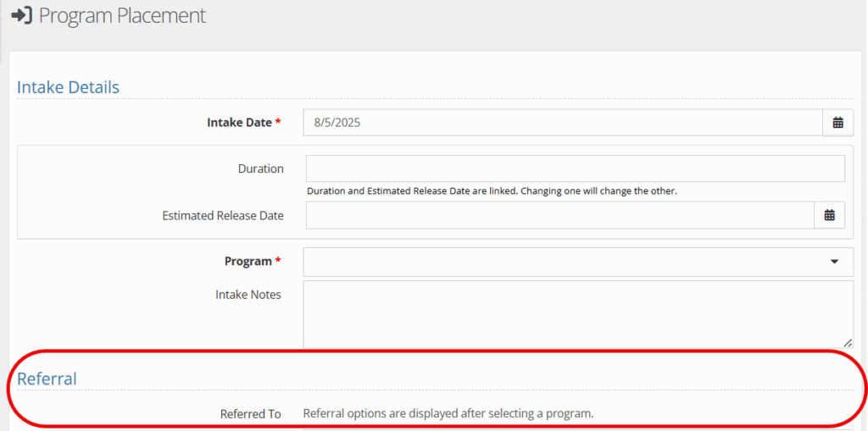Select the Referral section heading
Viewport: 868px width, 431px height.
pyautogui.click(x=47, y=379)
